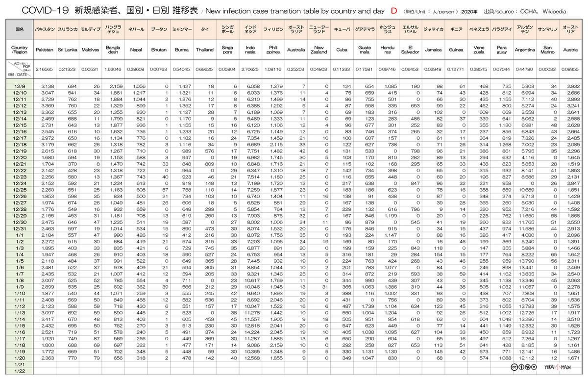588x378 pixels.
Task: Click the Australia column header
Action: 296,50
